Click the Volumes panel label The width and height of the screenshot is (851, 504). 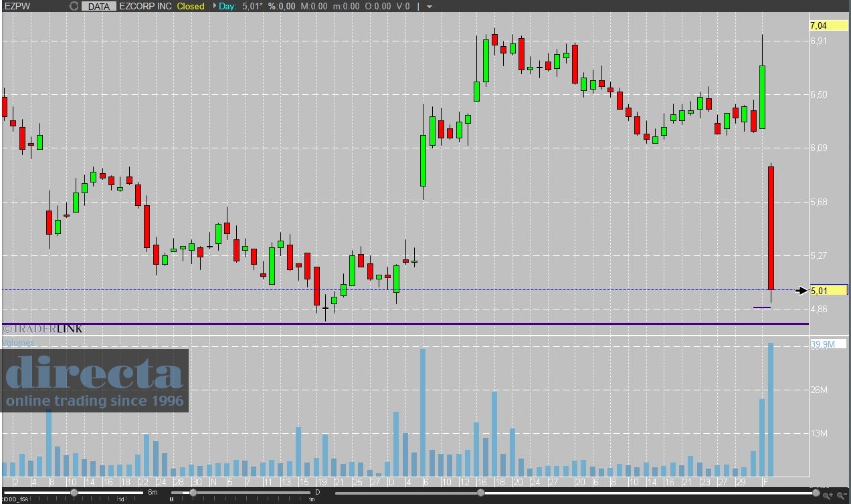(18, 342)
